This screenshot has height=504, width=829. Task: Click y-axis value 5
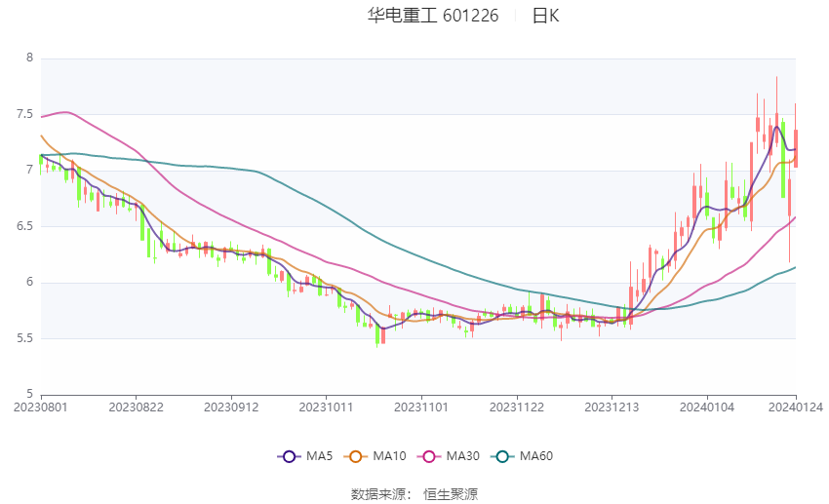(x=30, y=394)
